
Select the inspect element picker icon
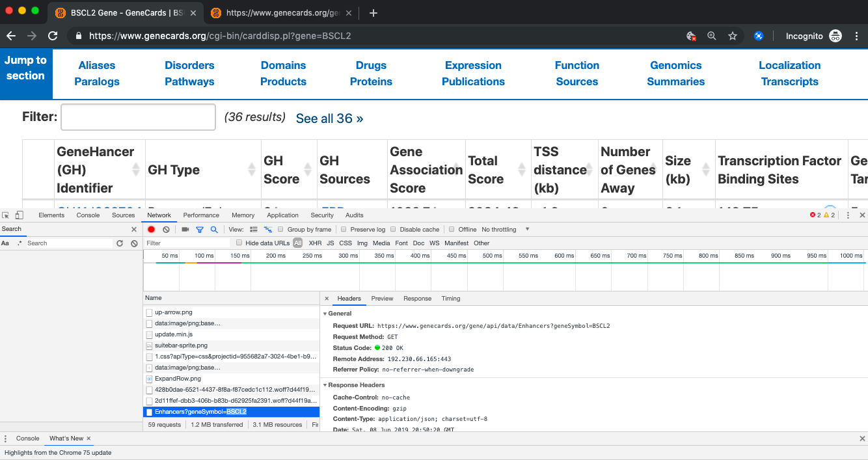tap(6, 215)
